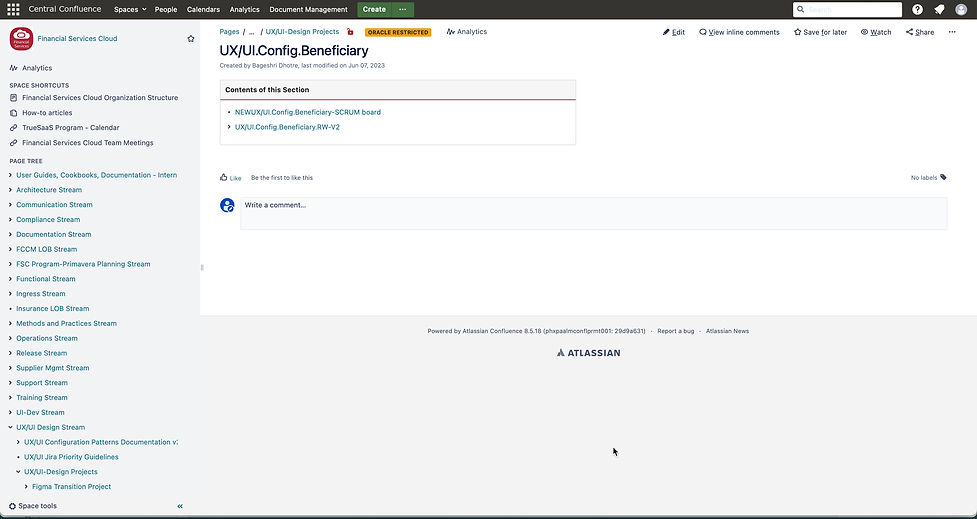This screenshot has width=977, height=519.
Task: Open UX/UI.Config.Beneficiary.RW-V2 link
Action: (x=287, y=127)
